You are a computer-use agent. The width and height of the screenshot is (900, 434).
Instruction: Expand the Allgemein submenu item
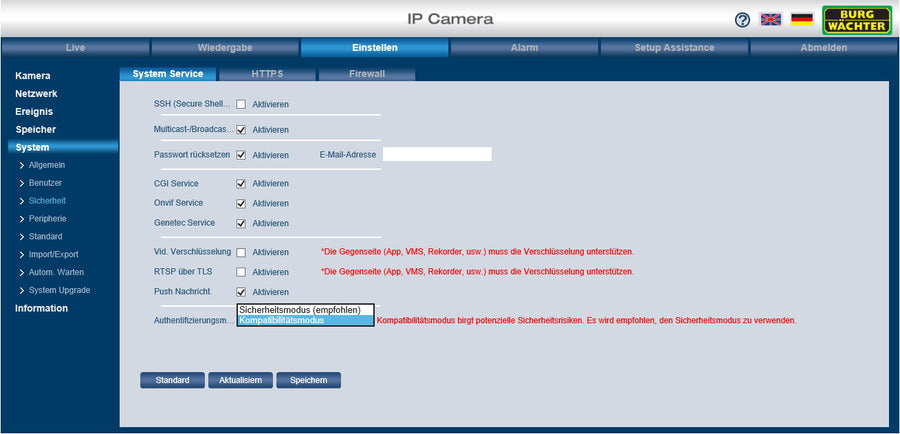click(47, 165)
